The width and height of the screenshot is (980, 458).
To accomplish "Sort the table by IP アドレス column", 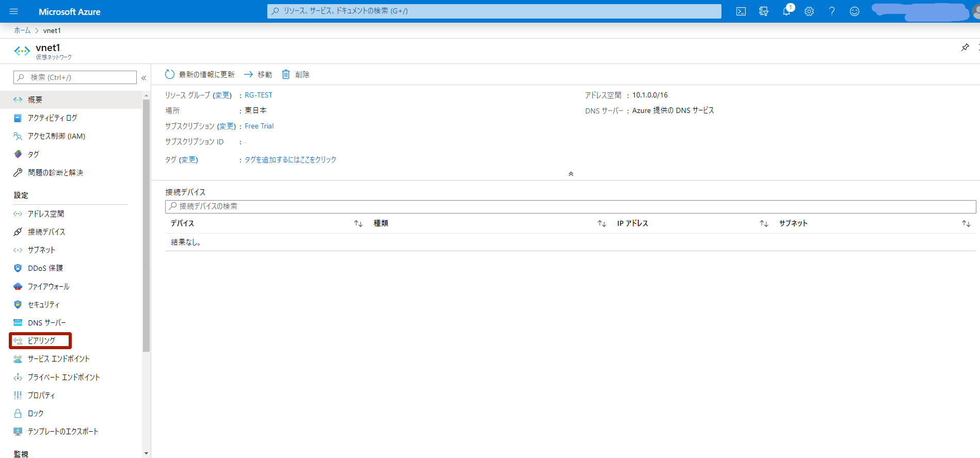I will pos(764,223).
